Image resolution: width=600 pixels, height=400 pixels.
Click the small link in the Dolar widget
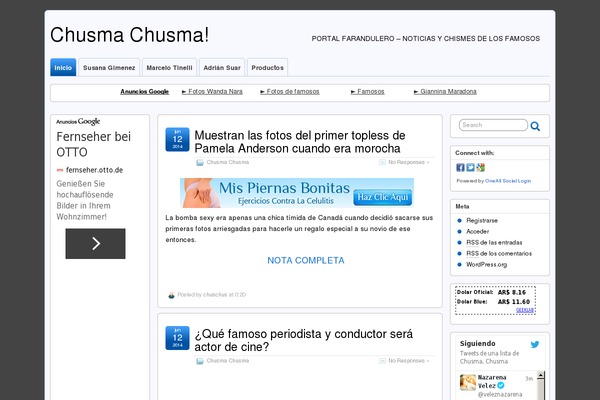point(525,310)
